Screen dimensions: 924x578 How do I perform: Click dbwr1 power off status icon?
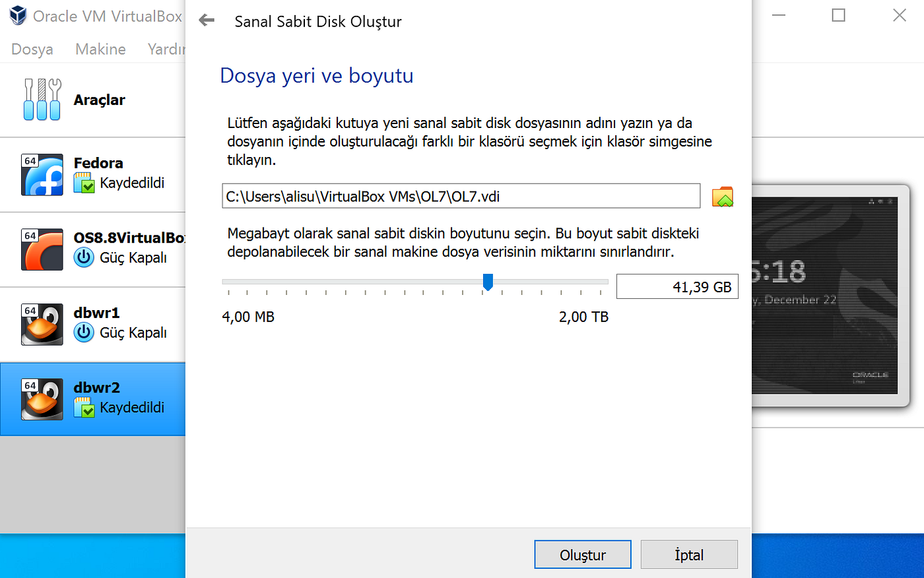pos(84,333)
